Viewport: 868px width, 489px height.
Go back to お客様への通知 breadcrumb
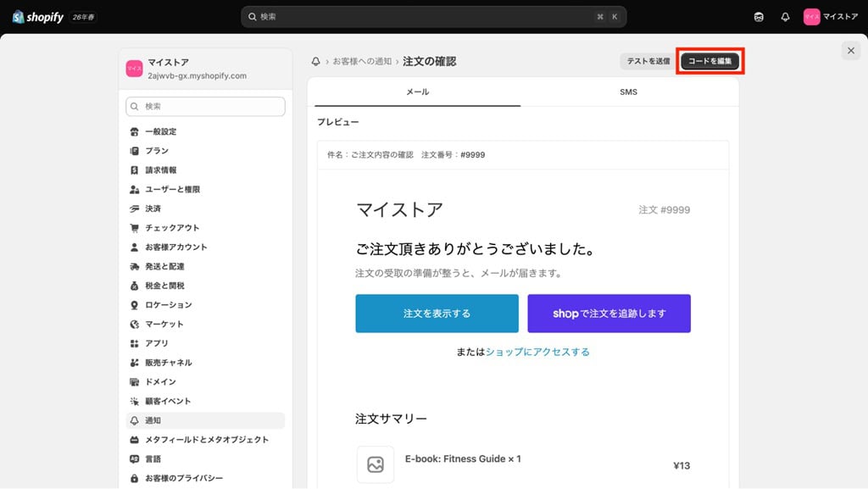coord(362,61)
